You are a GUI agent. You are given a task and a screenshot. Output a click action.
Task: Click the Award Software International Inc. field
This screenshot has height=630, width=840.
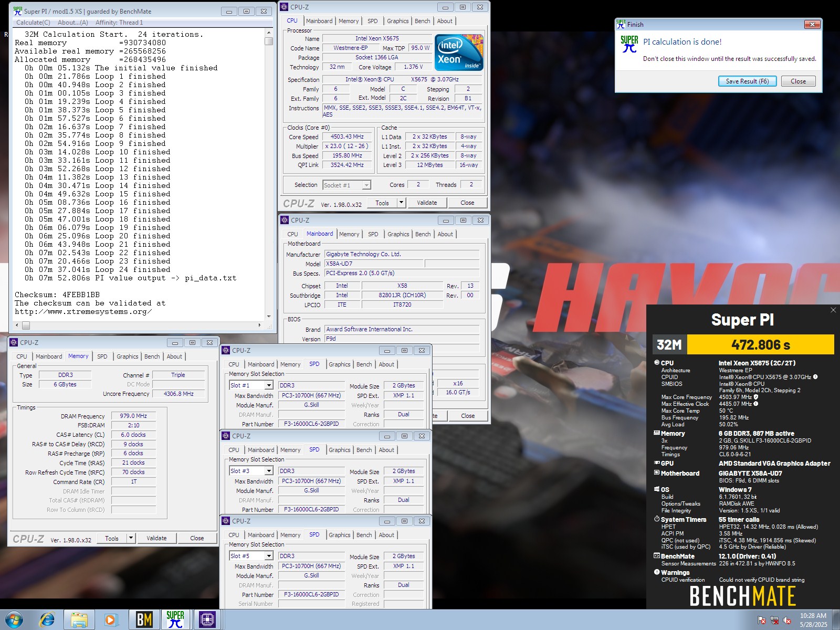click(x=402, y=329)
